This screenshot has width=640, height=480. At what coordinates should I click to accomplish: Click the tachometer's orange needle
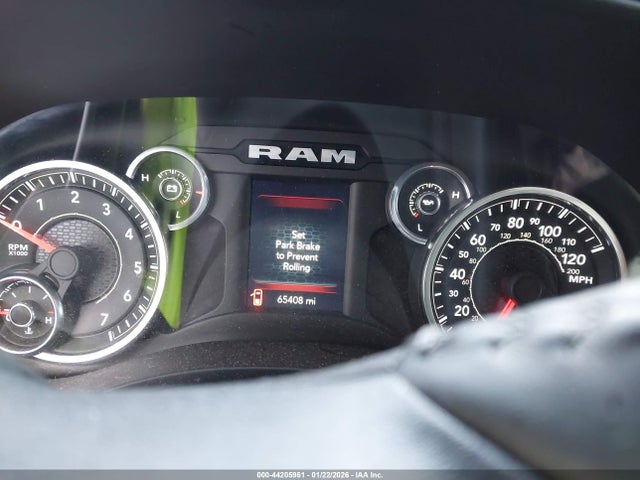[x=32, y=239]
